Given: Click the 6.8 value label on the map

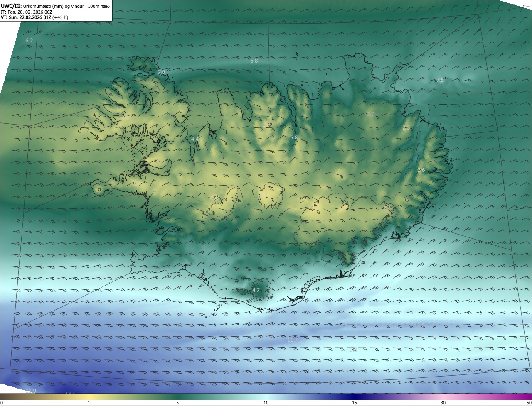Looking at the screenshot, I should point(254,61).
